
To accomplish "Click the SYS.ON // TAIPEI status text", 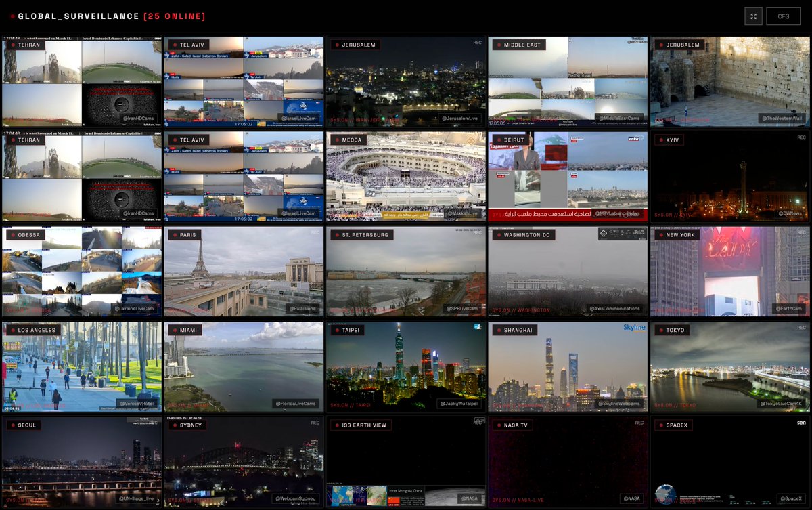I will pyautogui.click(x=352, y=404).
